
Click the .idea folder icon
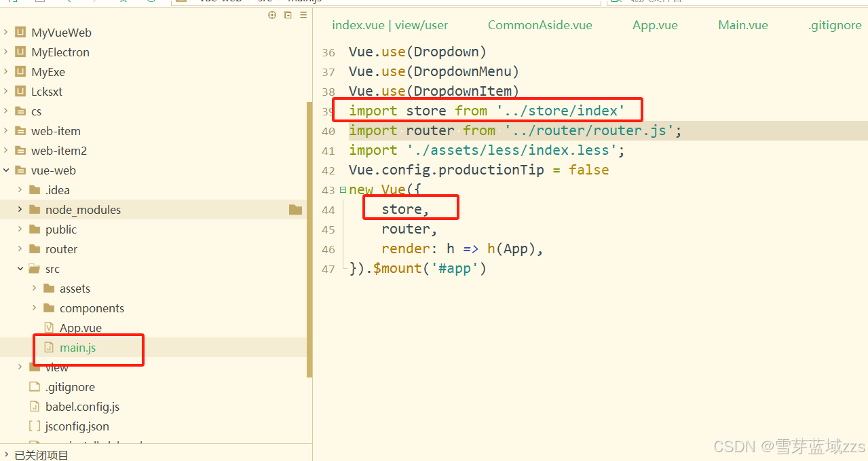point(35,190)
